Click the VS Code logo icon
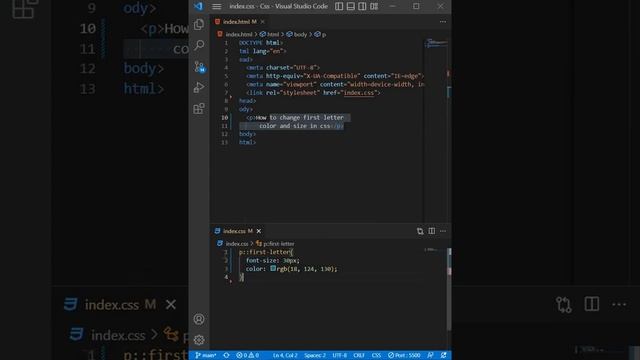This screenshot has height=360, width=640. click(x=198, y=6)
